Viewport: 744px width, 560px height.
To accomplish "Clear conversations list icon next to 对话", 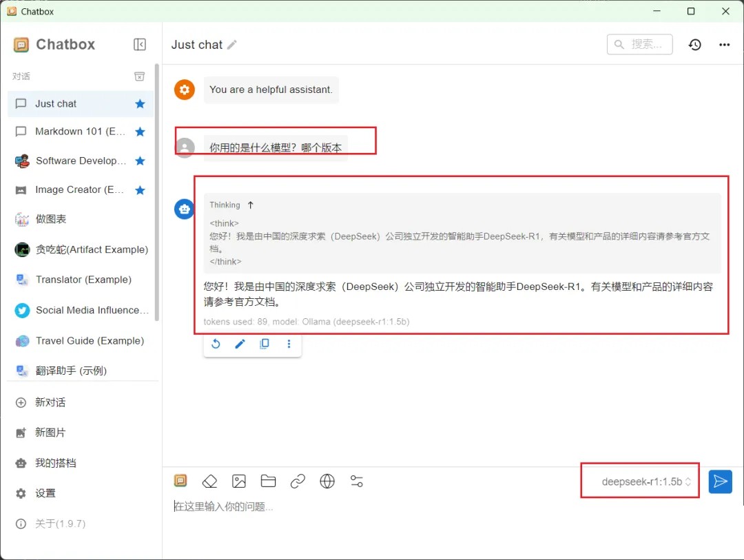I will coord(139,76).
